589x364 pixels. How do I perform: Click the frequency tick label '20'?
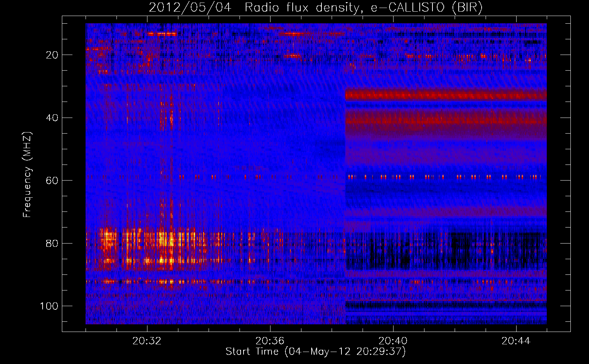coord(52,55)
